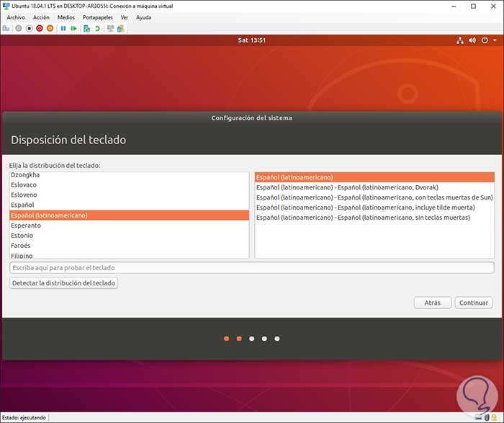Viewport: 504px width, 423px height.
Task: Save VM state with orange icon
Action: (50, 29)
